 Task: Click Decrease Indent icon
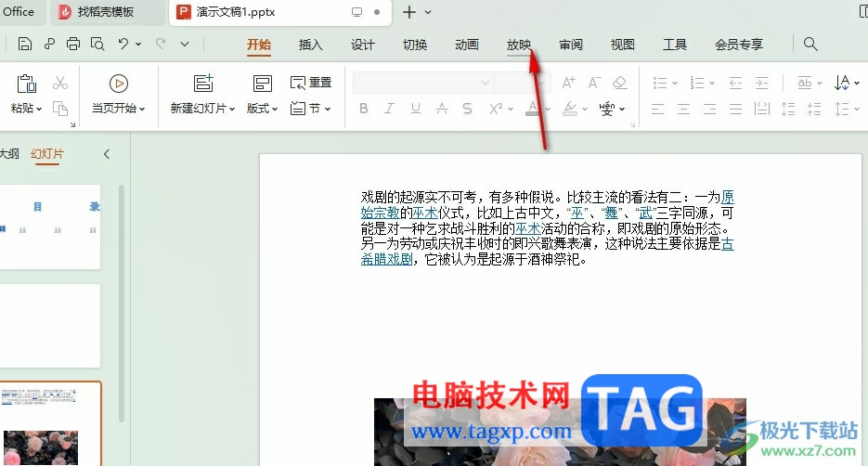(735, 83)
